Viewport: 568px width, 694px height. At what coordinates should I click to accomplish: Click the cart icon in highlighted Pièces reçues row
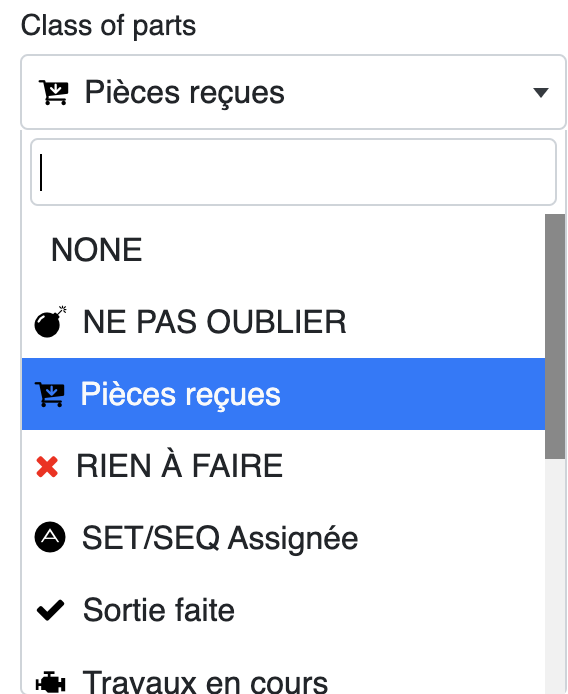[x=50, y=394]
